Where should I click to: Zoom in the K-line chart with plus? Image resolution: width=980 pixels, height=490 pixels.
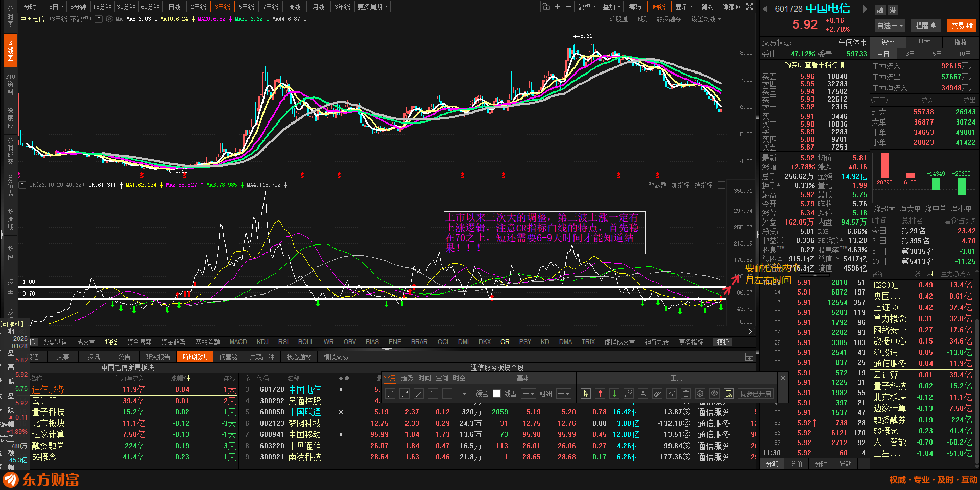pyautogui.click(x=558, y=7)
